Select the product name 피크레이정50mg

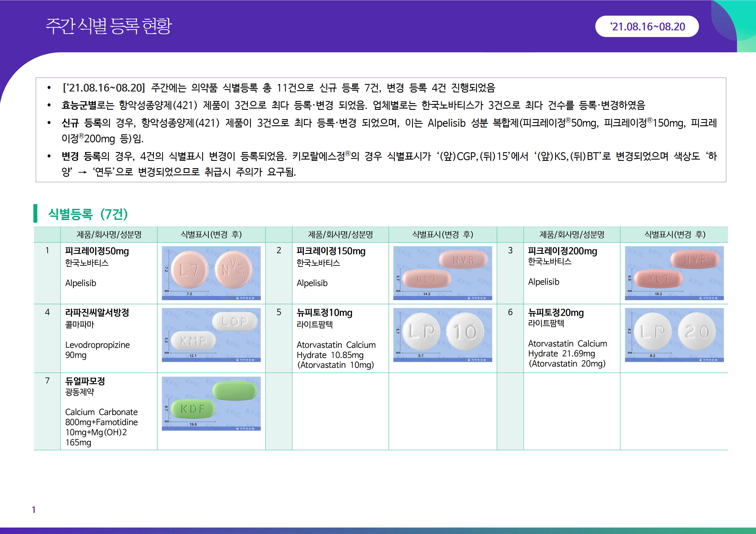[x=97, y=251]
